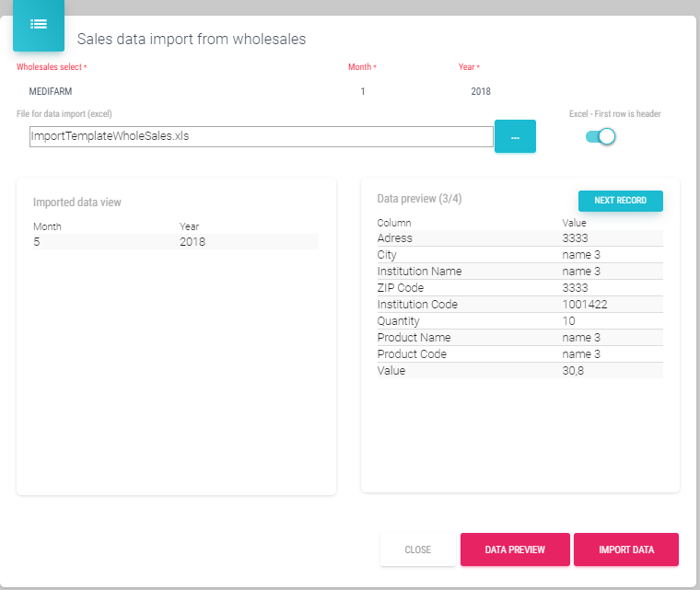Select the Quantity row in preview table
The image size is (700, 590).
point(519,321)
